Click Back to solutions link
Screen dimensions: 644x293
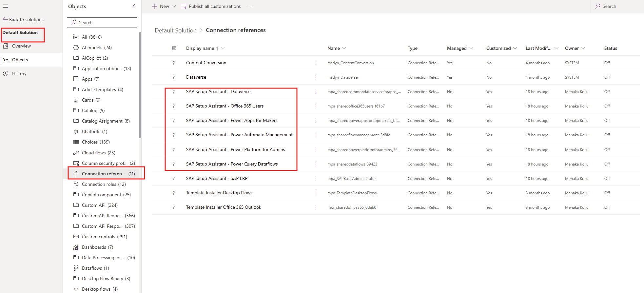point(23,20)
